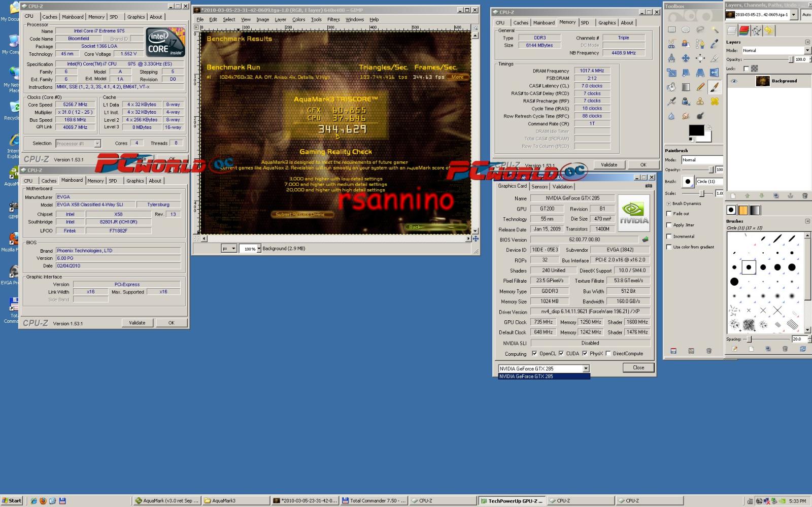
Task: Select the Scissors Select tool
Action: pos(671,44)
